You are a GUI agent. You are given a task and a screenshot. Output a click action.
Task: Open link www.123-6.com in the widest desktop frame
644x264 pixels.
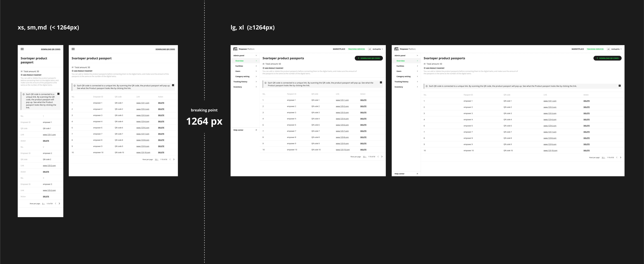point(550,126)
